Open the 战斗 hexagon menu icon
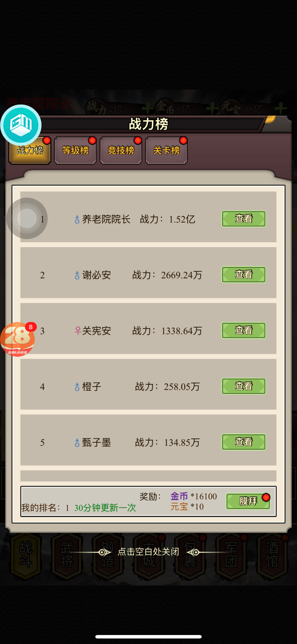This screenshot has width=297, height=644. (26, 556)
